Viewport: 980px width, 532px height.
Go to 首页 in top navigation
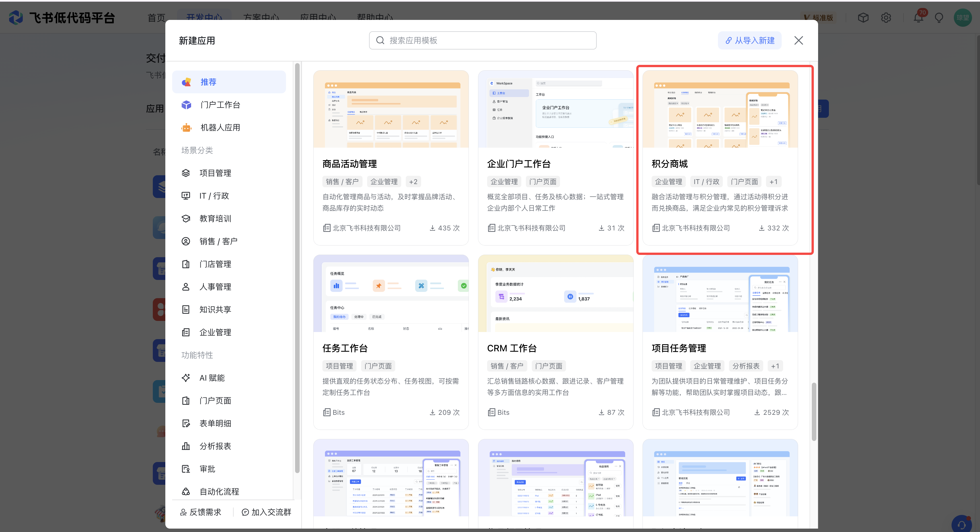[x=156, y=18]
